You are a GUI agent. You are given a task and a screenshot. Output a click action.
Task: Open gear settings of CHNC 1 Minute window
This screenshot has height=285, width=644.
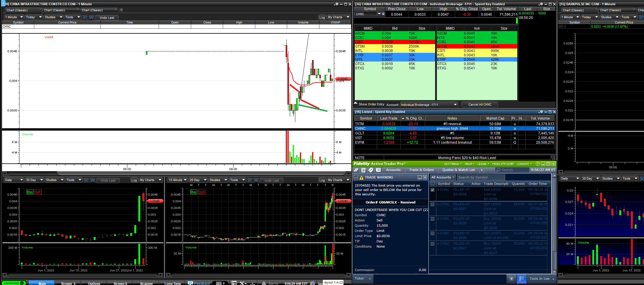(336, 4)
